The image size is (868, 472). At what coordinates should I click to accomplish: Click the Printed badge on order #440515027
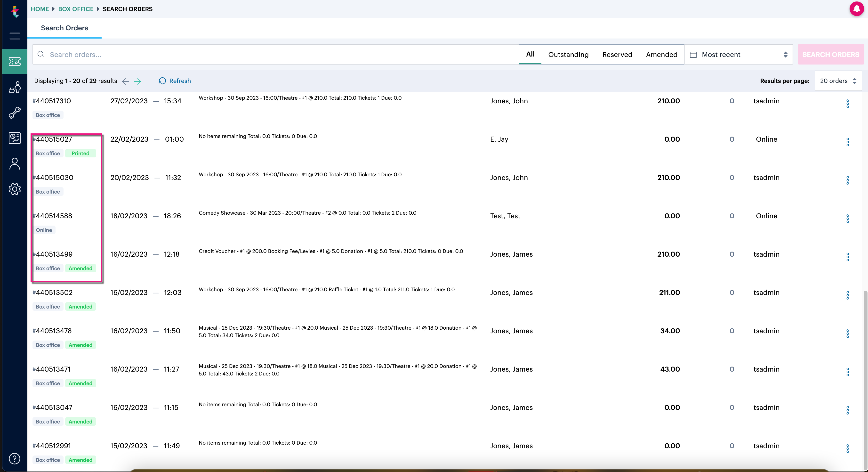click(x=80, y=153)
